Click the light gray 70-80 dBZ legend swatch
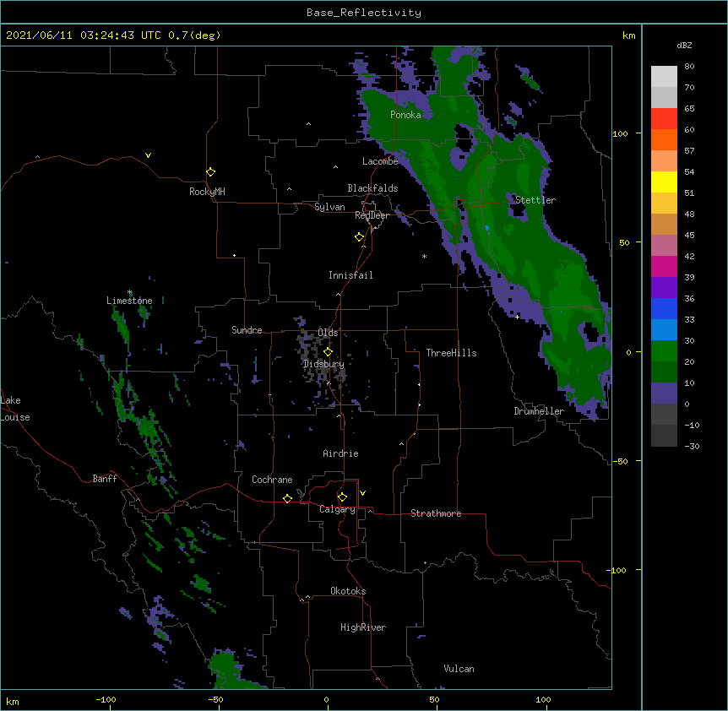728x711 pixels. pyautogui.click(x=664, y=76)
